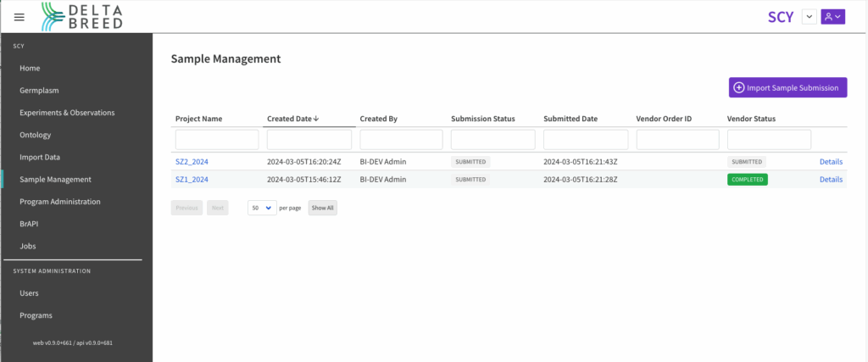This screenshot has height=362, width=868.
Task: Click the Project Name filter field
Action: tap(217, 140)
